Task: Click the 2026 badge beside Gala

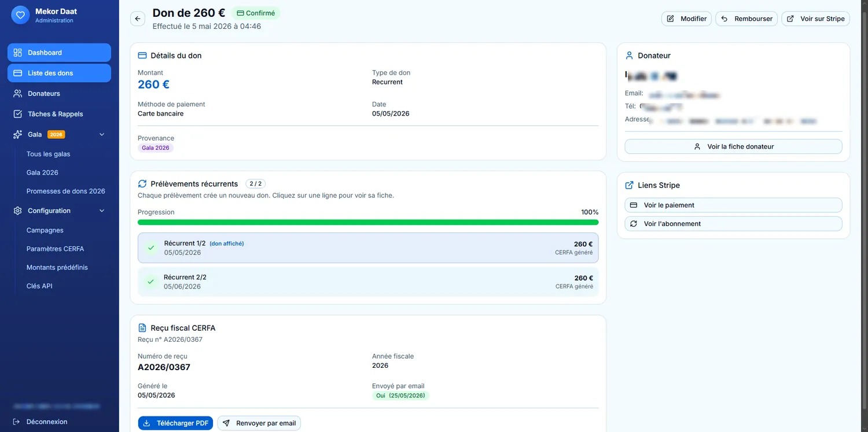Action: 56,135
